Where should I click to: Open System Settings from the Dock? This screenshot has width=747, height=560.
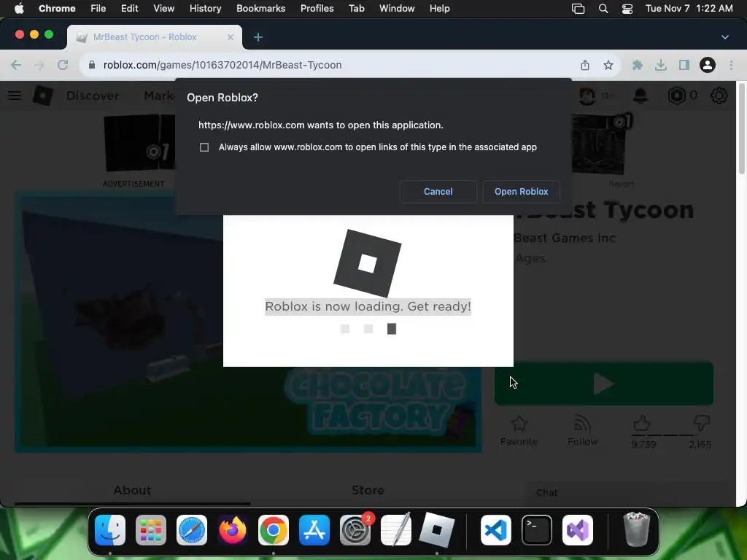[355, 530]
